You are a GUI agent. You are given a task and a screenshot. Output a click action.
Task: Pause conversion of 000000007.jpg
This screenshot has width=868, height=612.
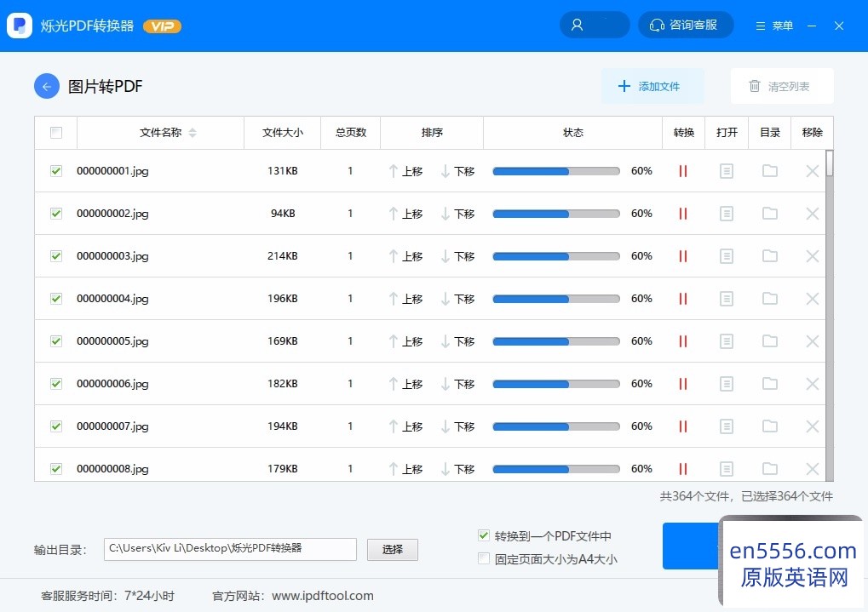click(682, 426)
